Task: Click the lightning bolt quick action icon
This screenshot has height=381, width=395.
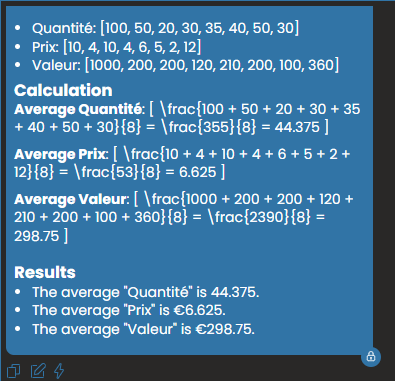Action: (59, 371)
